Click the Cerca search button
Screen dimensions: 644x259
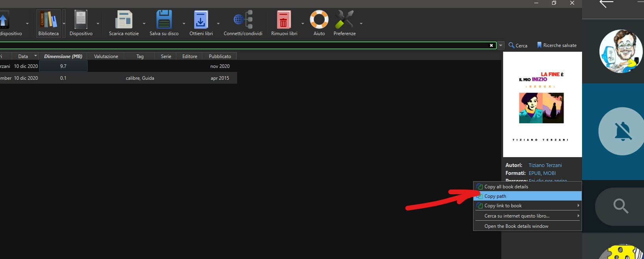click(x=518, y=45)
